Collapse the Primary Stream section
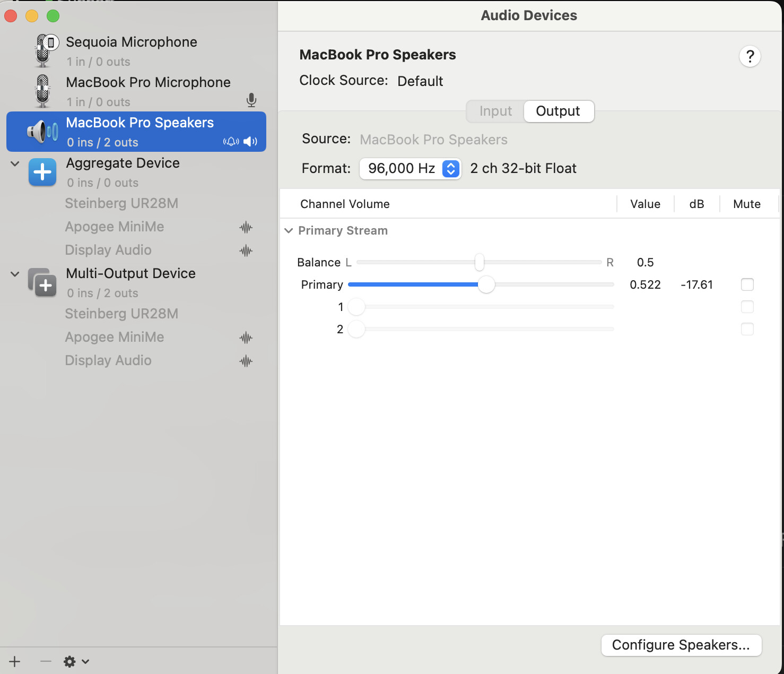The width and height of the screenshot is (784, 674). [289, 230]
